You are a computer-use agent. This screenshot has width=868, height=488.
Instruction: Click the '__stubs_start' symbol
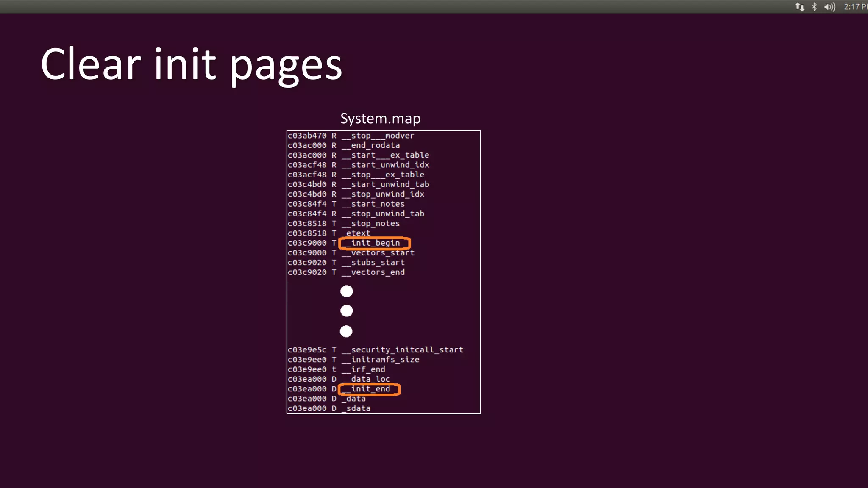tap(373, 262)
